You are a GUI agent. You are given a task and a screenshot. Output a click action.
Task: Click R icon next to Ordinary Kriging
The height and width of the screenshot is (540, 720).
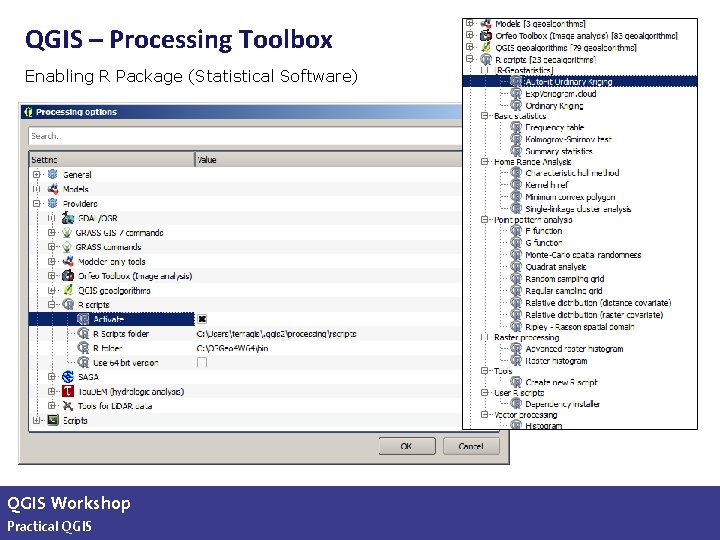click(x=516, y=105)
